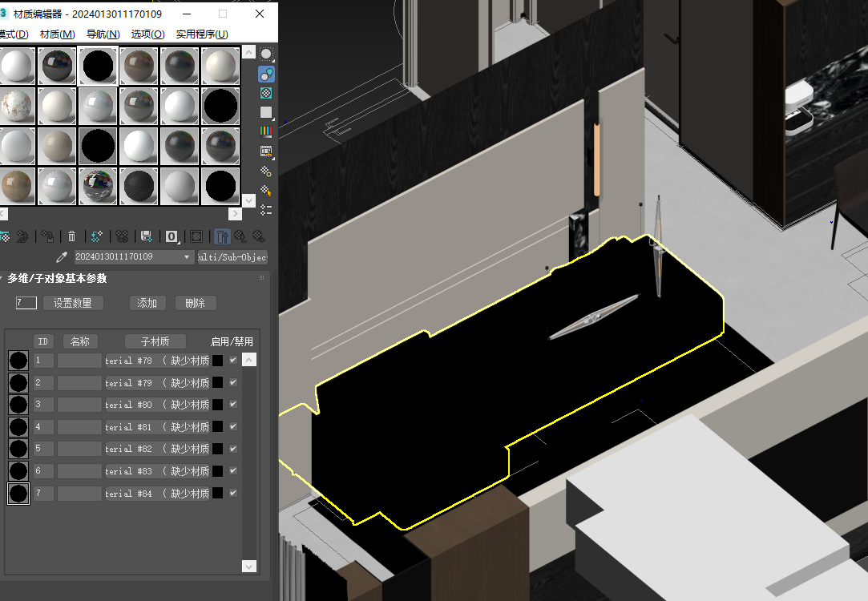Click the black color swatch for ID 2

point(217,383)
